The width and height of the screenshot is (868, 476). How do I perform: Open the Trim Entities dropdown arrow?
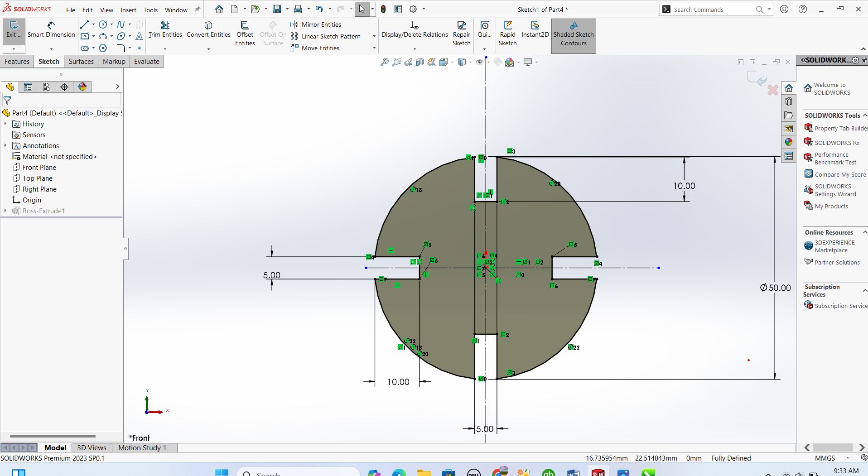tap(165, 48)
